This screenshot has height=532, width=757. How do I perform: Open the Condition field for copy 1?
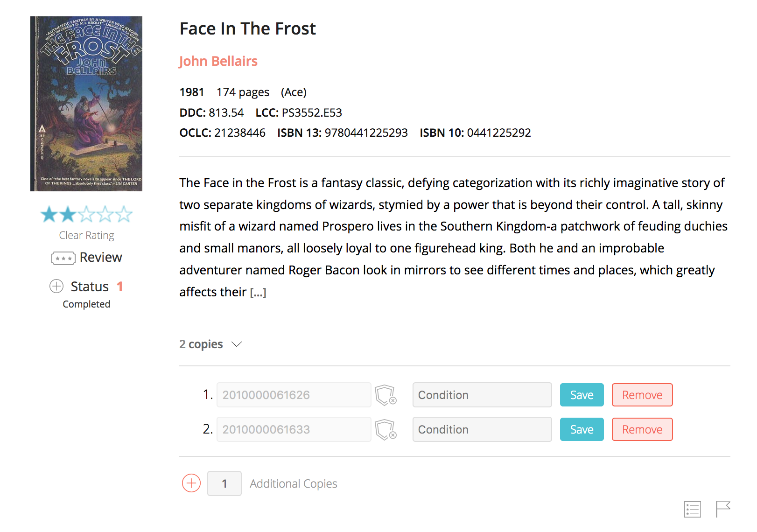point(482,395)
